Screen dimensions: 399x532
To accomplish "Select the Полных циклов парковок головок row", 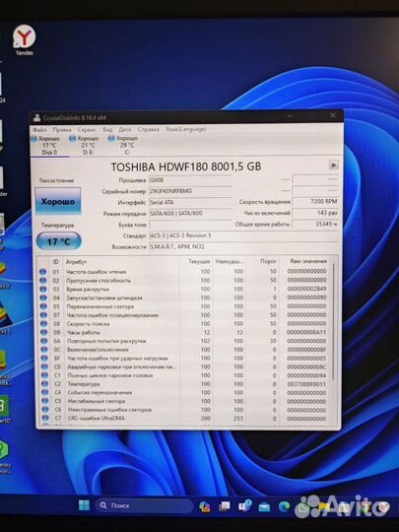I will pyautogui.click(x=185, y=375).
